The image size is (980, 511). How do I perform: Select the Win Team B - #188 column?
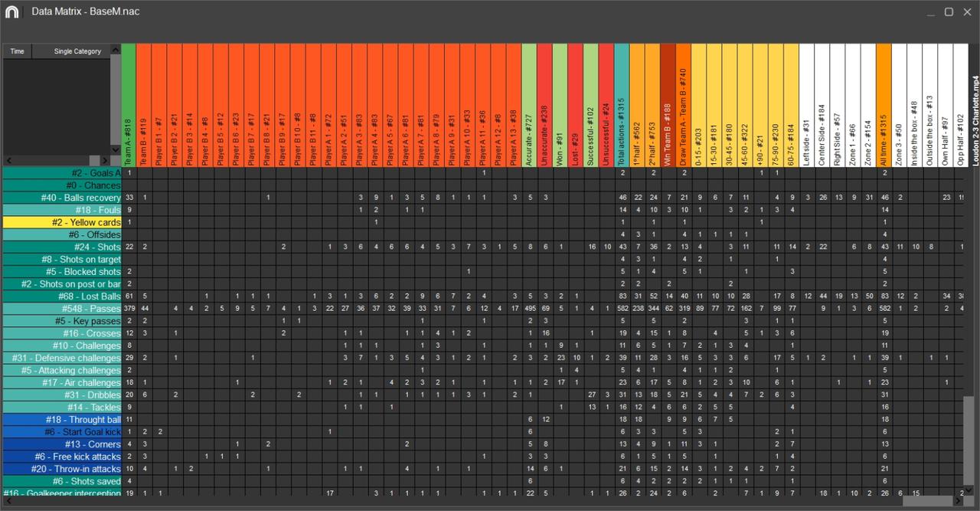click(x=668, y=105)
